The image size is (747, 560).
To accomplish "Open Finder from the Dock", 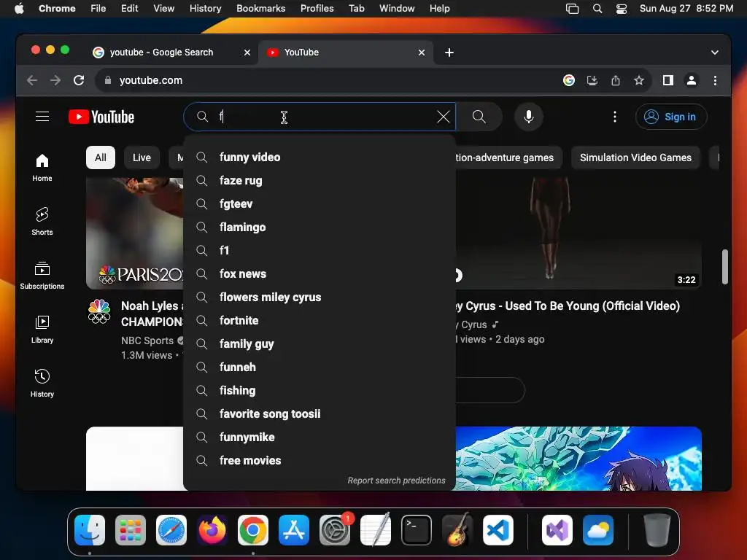I will point(90,530).
